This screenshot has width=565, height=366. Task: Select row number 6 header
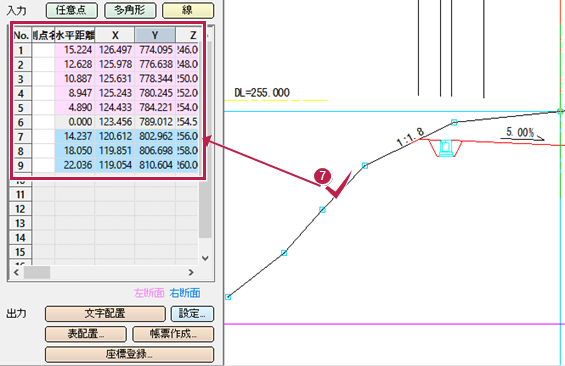click(21, 122)
